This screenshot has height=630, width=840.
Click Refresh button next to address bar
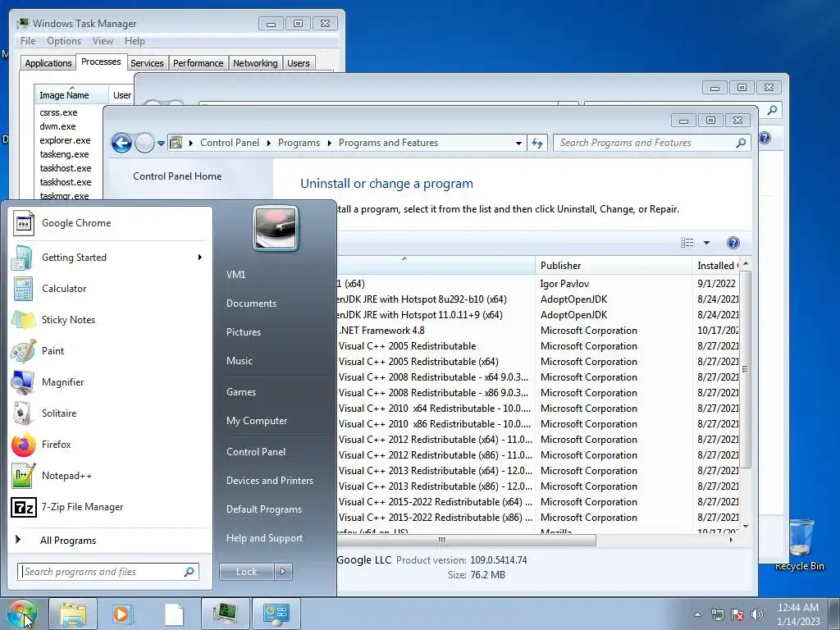(537, 143)
